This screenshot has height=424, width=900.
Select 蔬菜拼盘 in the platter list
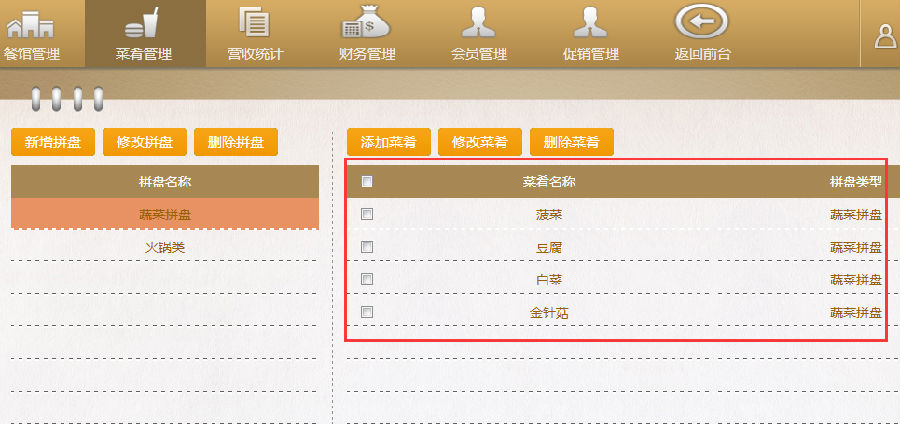tap(165, 214)
